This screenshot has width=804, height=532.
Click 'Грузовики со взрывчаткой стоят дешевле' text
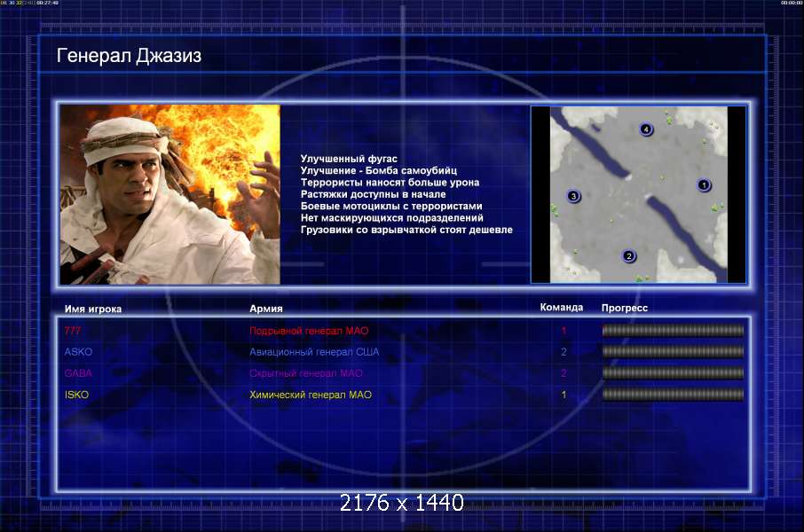(406, 230)
